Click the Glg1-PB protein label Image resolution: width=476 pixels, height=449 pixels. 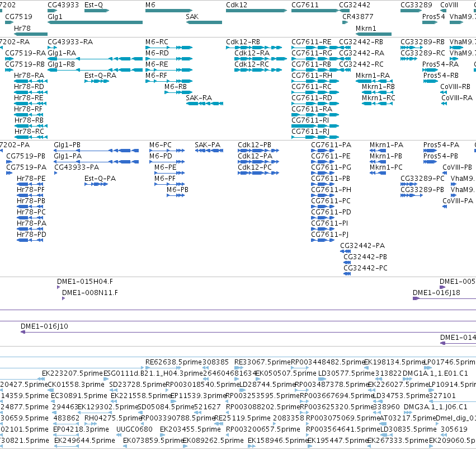(67, 145)
